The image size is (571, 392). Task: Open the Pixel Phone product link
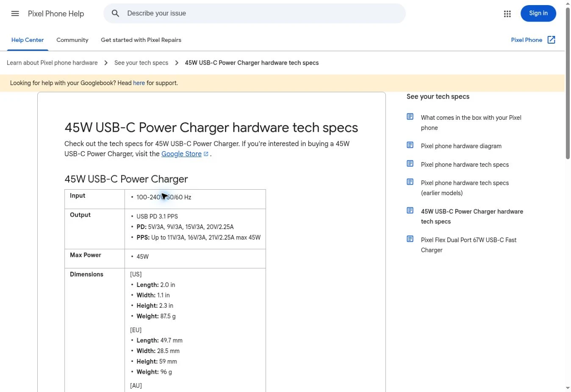point(527,40)
